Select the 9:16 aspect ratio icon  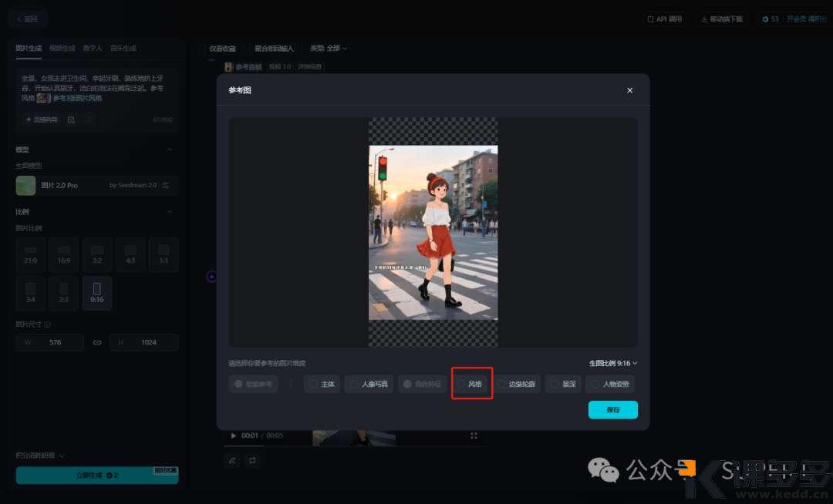(x=96, y=293)
